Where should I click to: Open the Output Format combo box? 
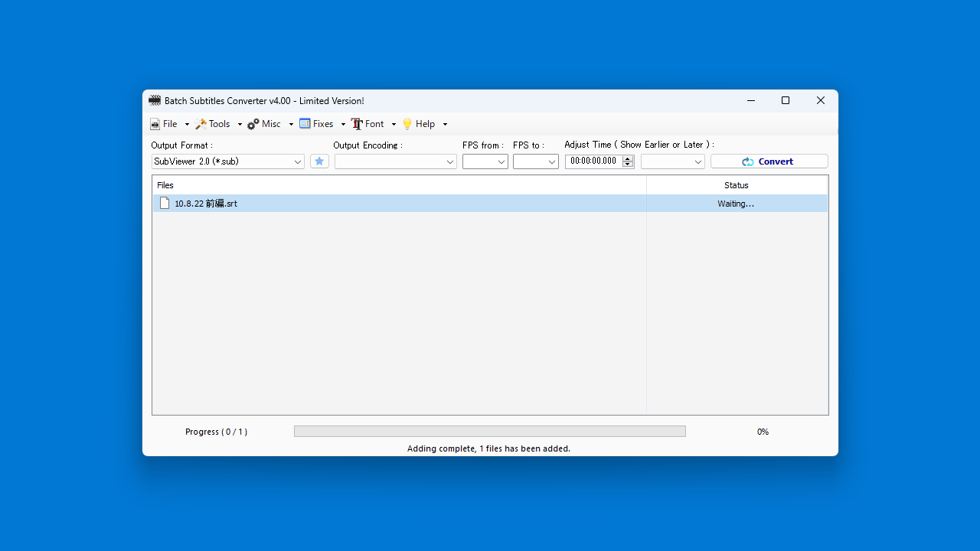coord(228,161)
